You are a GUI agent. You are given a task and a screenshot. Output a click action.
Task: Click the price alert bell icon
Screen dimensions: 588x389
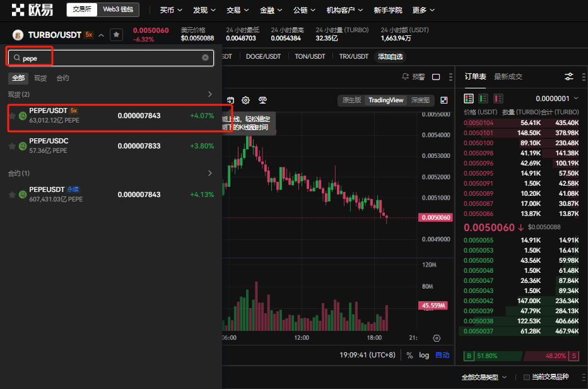tap(405, 76)
